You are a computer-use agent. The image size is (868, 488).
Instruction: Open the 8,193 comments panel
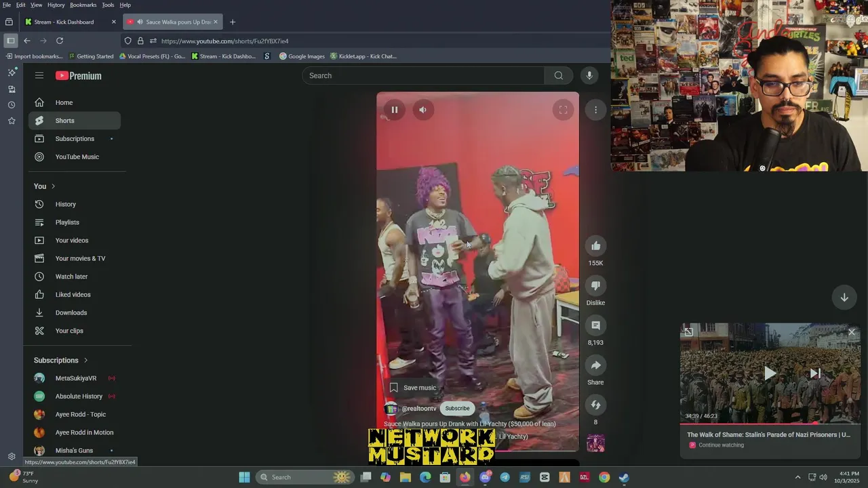595,325
